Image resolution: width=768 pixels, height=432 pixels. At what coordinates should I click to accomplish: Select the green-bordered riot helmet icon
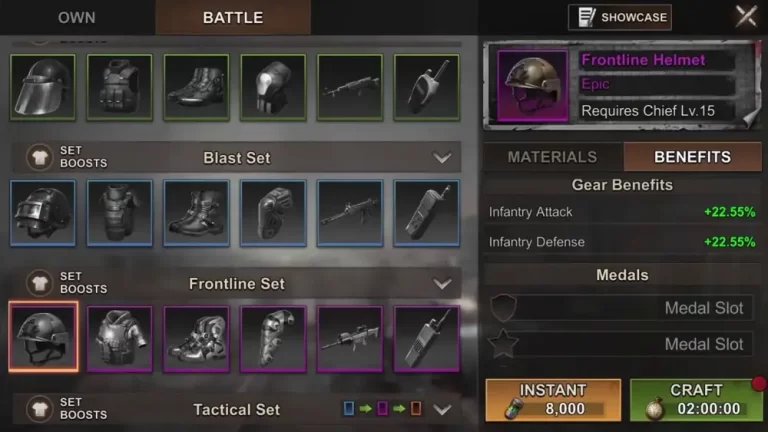pos(43,87)
